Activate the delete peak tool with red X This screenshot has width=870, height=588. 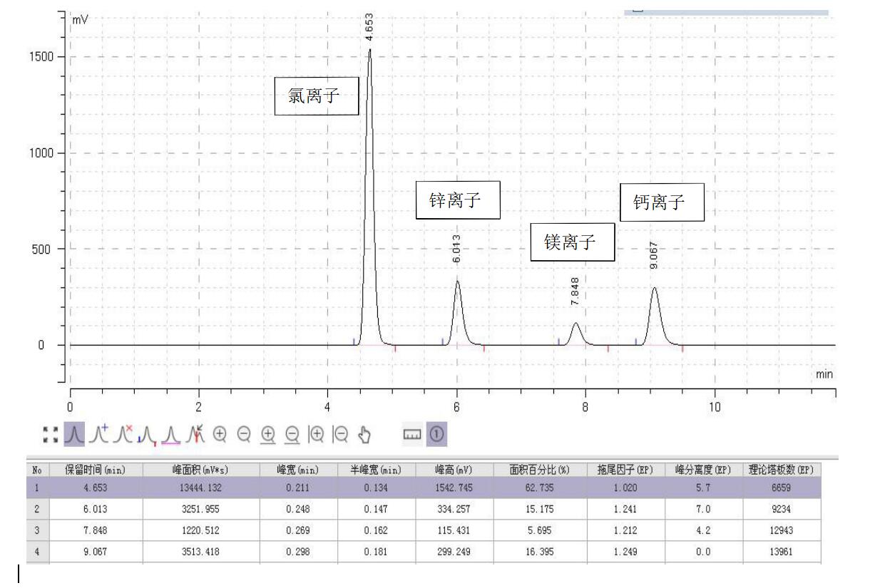(x=123, y=433)
